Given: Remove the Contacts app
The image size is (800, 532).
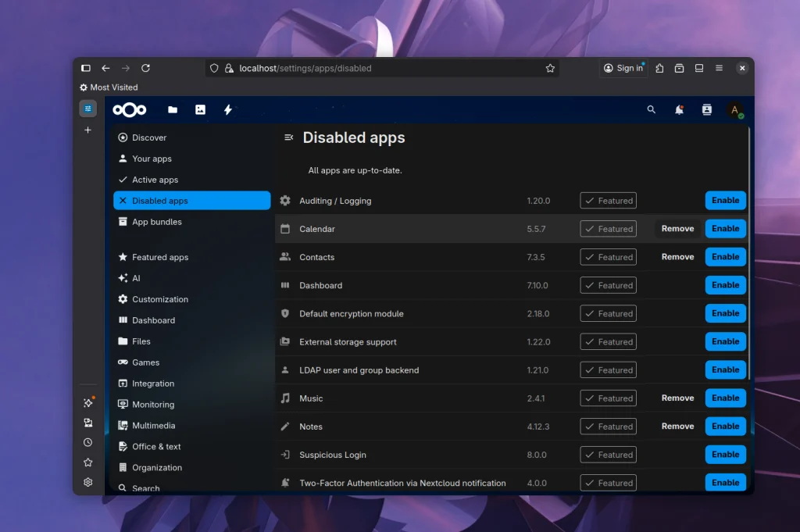Looking at the screenshot, I should [x=677, y=257].
